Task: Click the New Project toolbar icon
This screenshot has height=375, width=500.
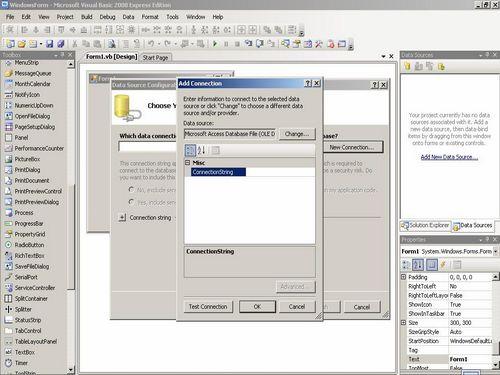Action: pos(10,44)
